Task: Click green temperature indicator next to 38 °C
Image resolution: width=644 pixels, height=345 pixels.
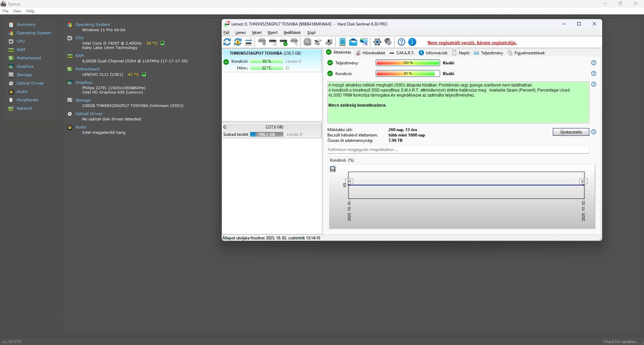Action: click(x=162, y=43)
